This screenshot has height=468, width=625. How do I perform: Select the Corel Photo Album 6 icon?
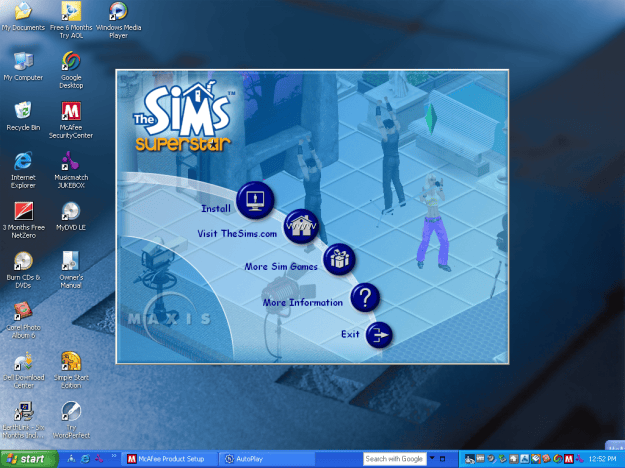[23, 320]
